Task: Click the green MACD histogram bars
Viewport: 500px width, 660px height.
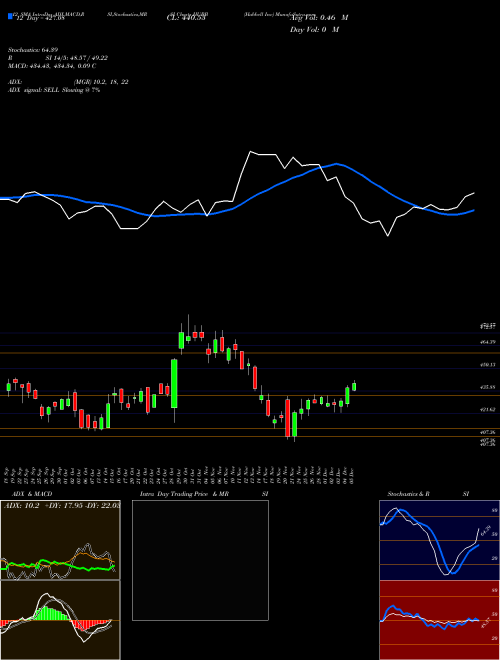Action: tap(51, 613)
